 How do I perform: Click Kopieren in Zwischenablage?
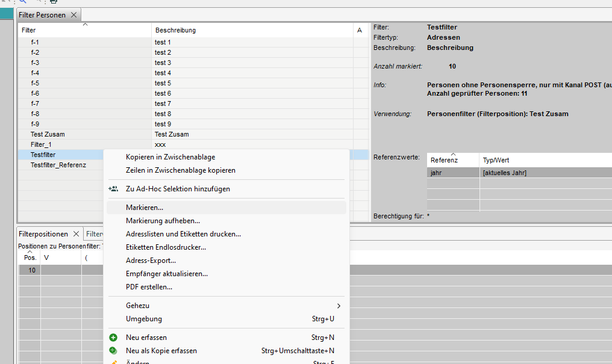pos(170,157)
